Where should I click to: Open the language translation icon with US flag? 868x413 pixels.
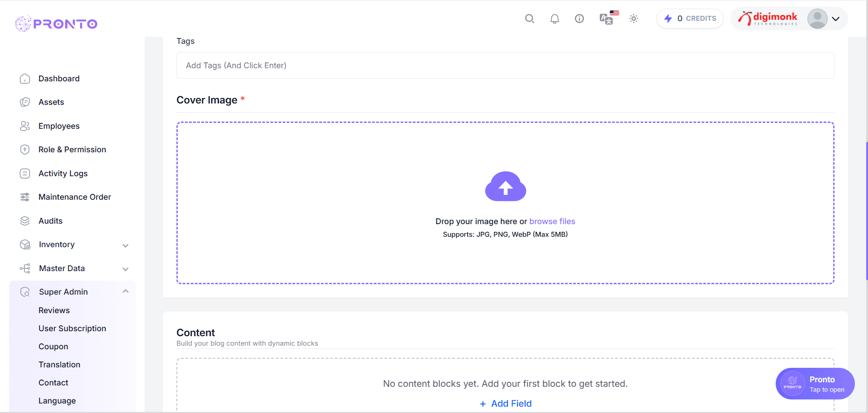607,20
